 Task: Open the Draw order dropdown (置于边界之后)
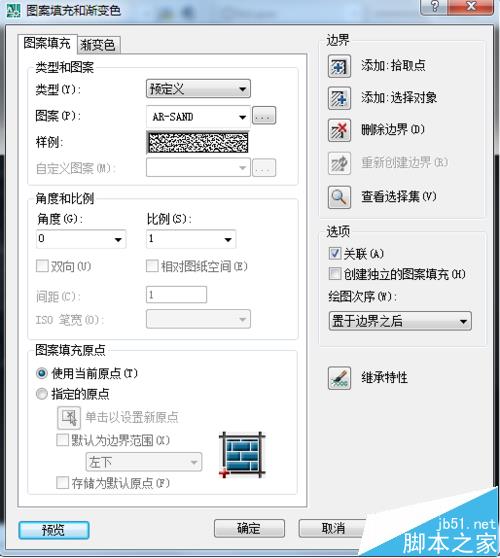click(400, 321)
